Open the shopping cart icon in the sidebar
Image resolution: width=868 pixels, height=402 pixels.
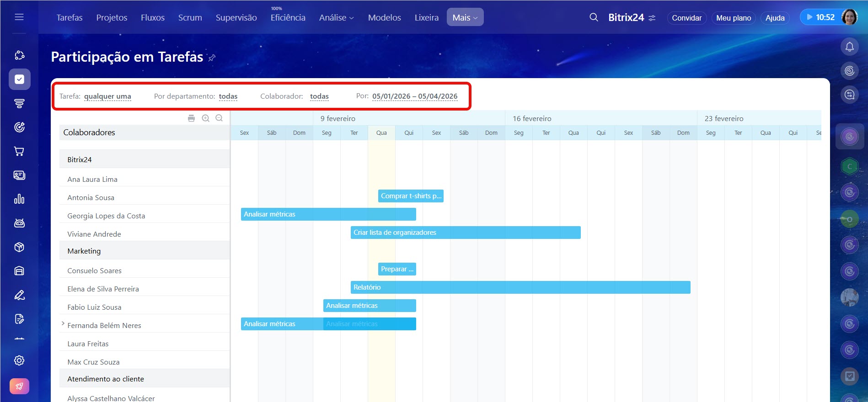(x=19, y=151)
